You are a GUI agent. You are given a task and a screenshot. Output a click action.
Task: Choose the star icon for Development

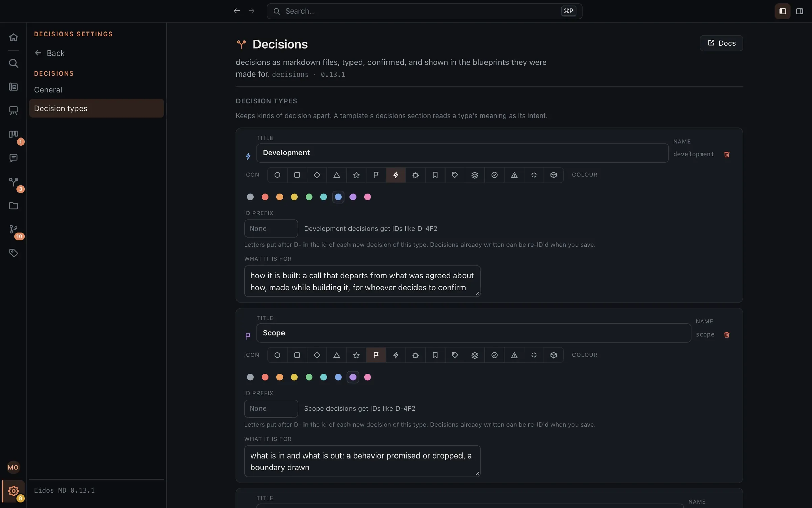click(356, 175)
